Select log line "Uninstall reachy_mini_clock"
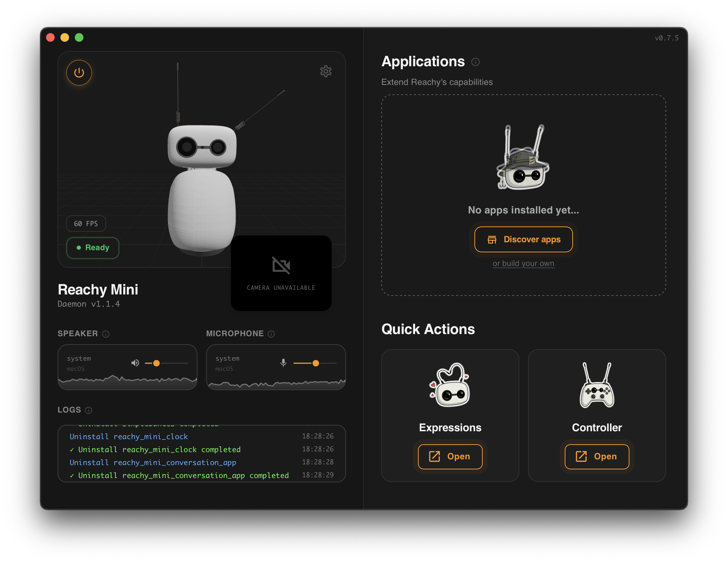This screenshot has width=728, height=563. [129, 437]
